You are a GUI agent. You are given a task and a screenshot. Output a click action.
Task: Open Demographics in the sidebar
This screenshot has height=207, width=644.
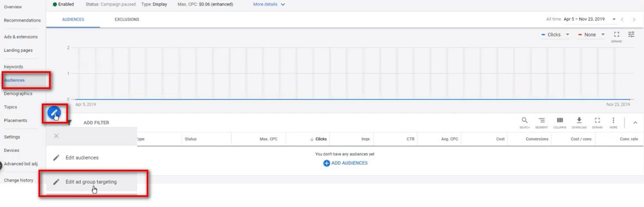[x=18, y=93]
